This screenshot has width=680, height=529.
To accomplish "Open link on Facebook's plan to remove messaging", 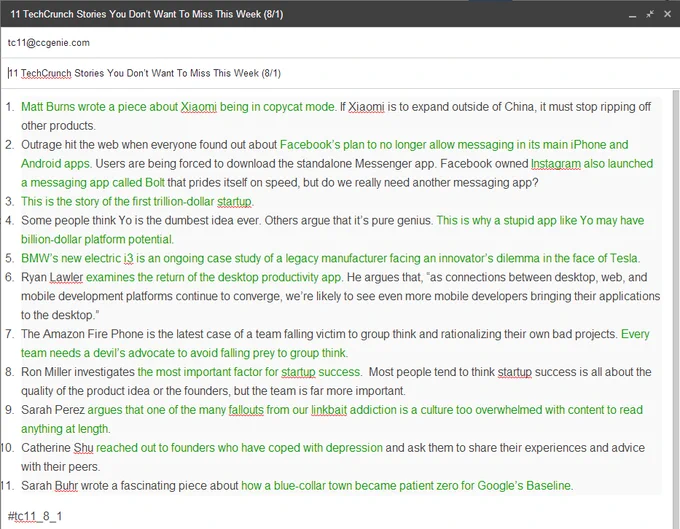I will tap(454, 144).
